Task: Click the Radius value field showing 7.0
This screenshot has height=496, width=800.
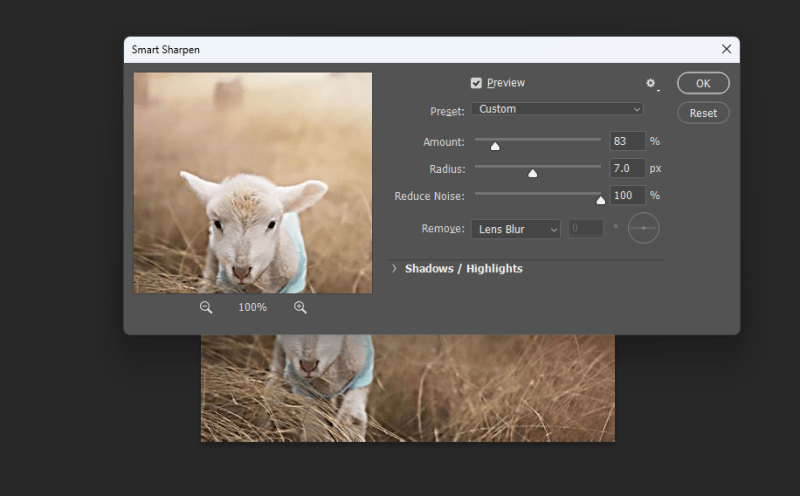Action: [x=627, y=168]
